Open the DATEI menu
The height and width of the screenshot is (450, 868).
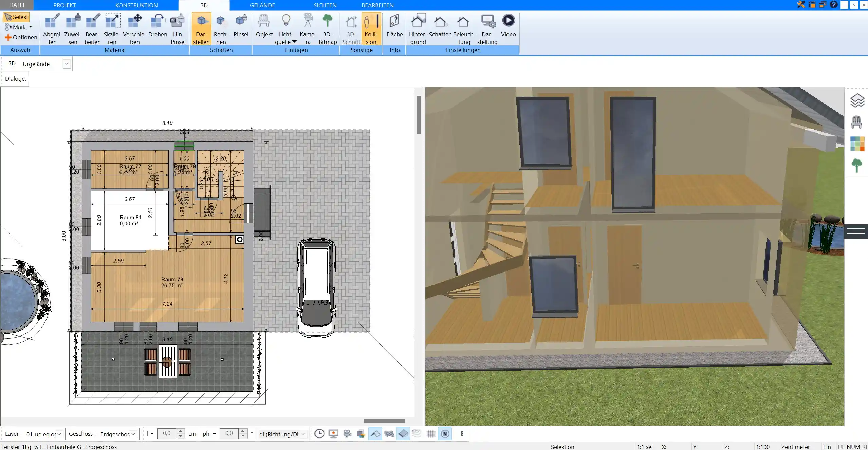17,5
